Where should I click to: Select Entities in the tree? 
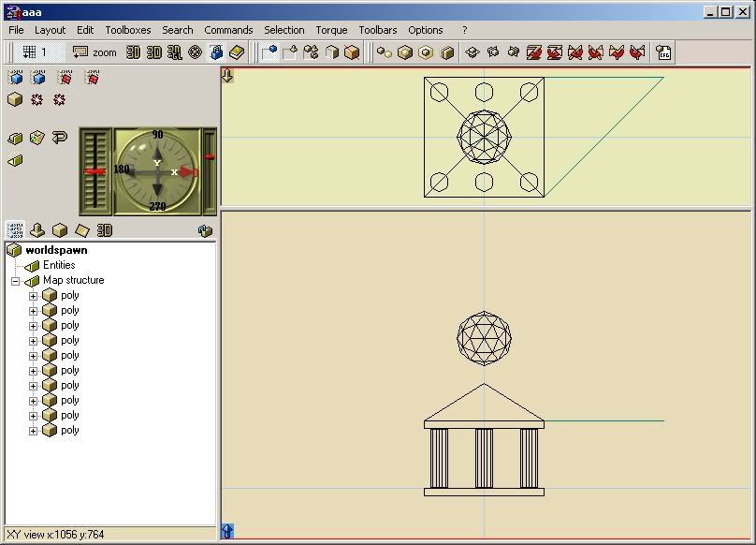click(58, 265)
